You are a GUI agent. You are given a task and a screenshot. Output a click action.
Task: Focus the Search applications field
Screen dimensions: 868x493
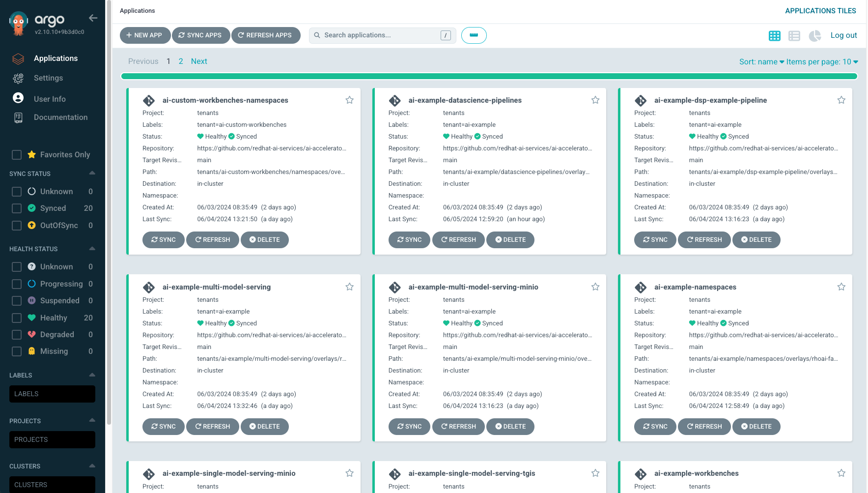tap(382, 35)
